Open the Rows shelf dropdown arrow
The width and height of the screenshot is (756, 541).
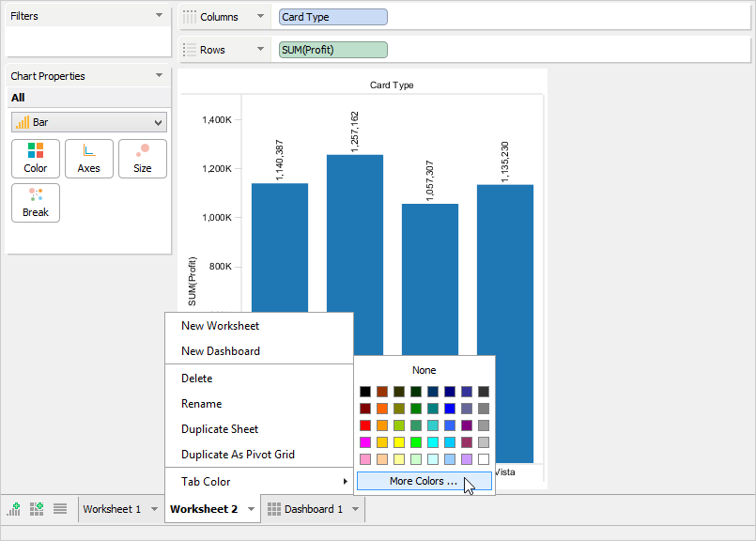(260, 49)
